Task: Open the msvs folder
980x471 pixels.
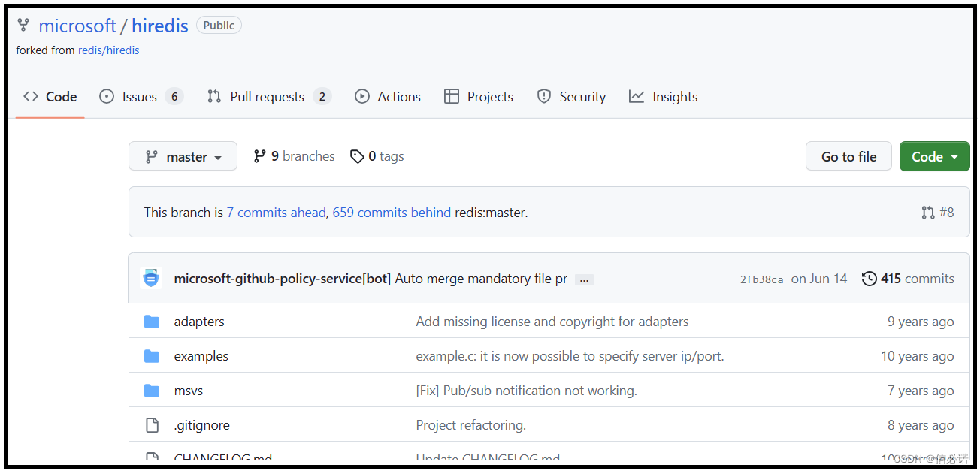Action: click(189, 391)
